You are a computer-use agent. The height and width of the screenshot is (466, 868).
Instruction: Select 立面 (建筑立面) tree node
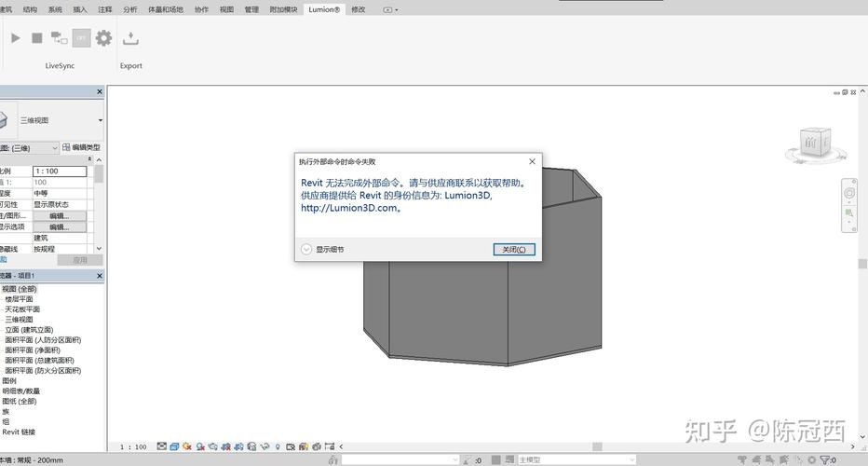coord(29,330)
